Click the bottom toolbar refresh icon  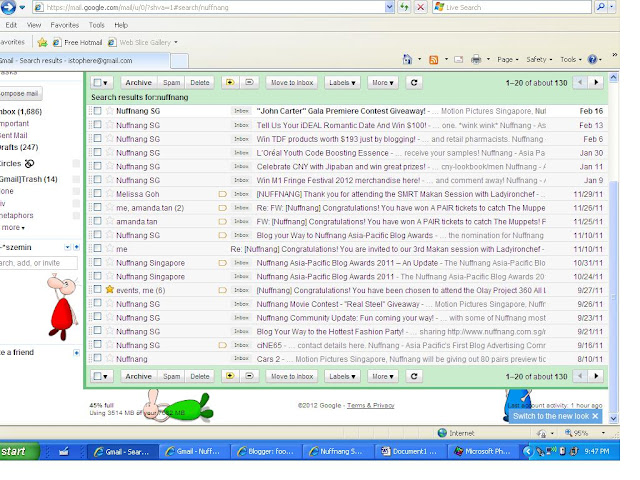[414, 376]
